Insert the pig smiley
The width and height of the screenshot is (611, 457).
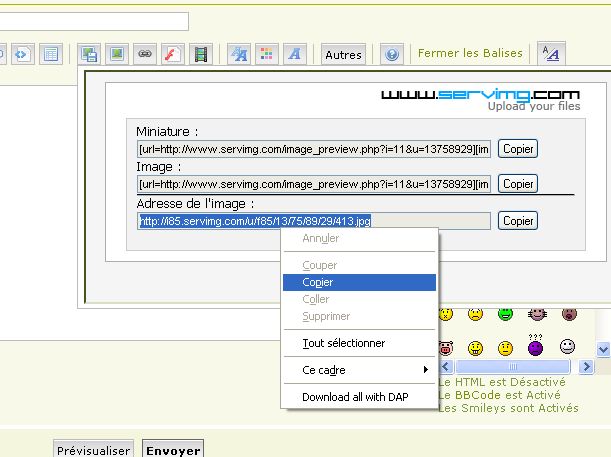(x=445, y=348)
